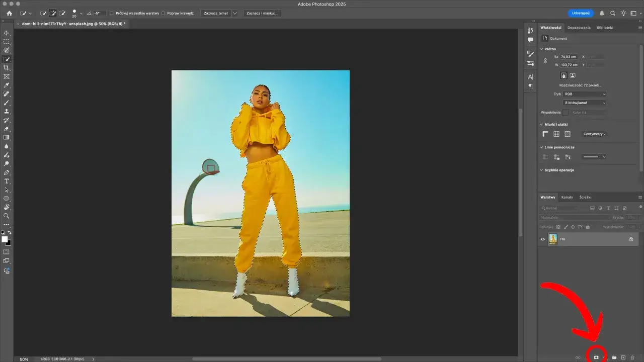The height and width of the screenshot is (362, 644).
Task: Select the Type tool
Action: coord(7,182)
